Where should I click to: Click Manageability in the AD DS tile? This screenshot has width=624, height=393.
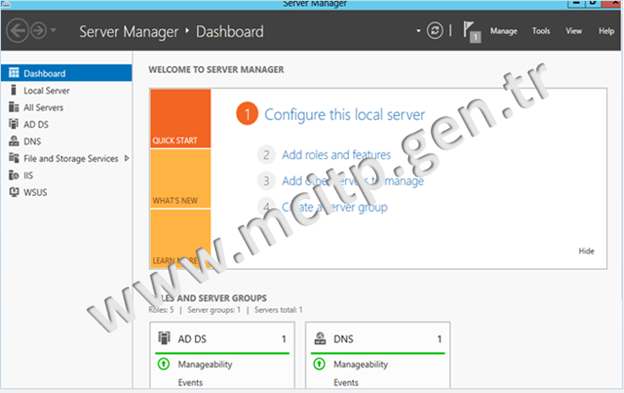click(205, 364)
